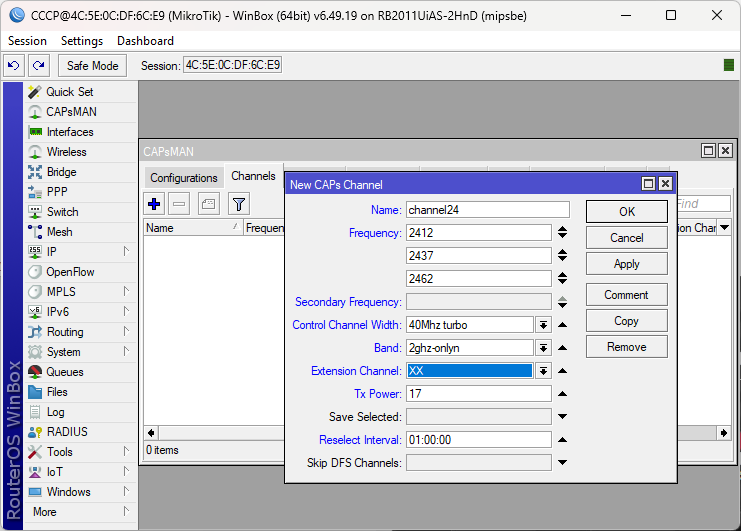Toggle Secondary Frequency up-down arrows
Image resolution: width=741 pixels, height=531 pixels.
(562, 302)
